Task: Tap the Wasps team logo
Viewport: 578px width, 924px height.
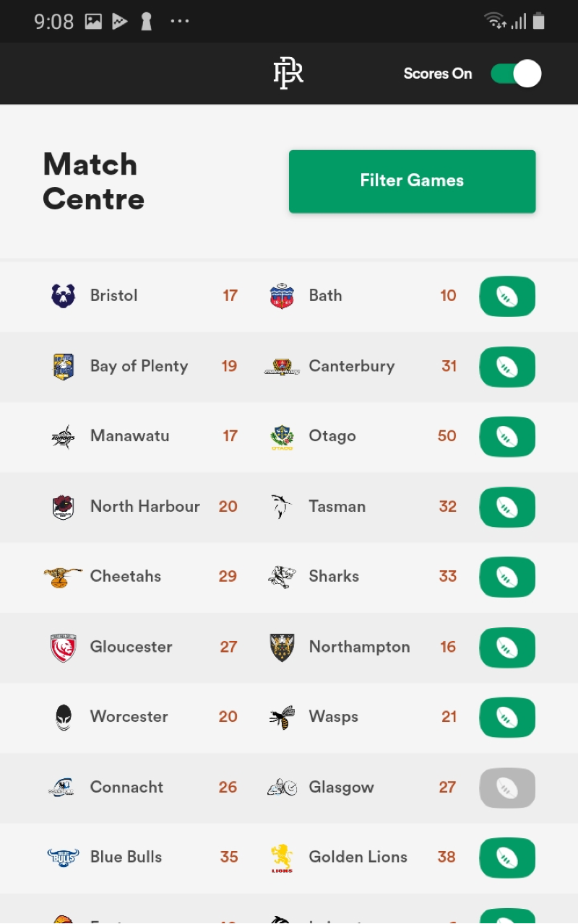Action: (282, 718)
